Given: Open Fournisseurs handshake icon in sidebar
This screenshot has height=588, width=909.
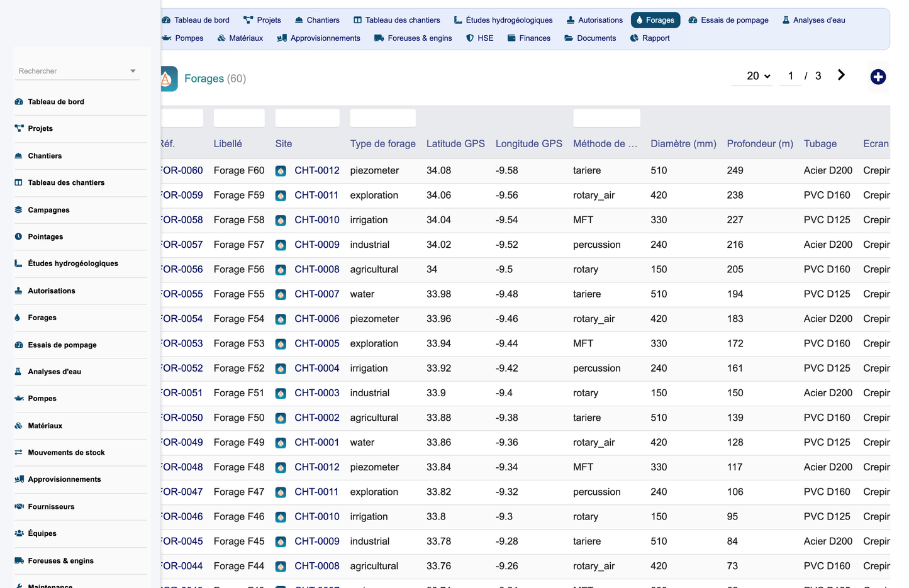Looking at the screenshot, I should tap(19, 506).
